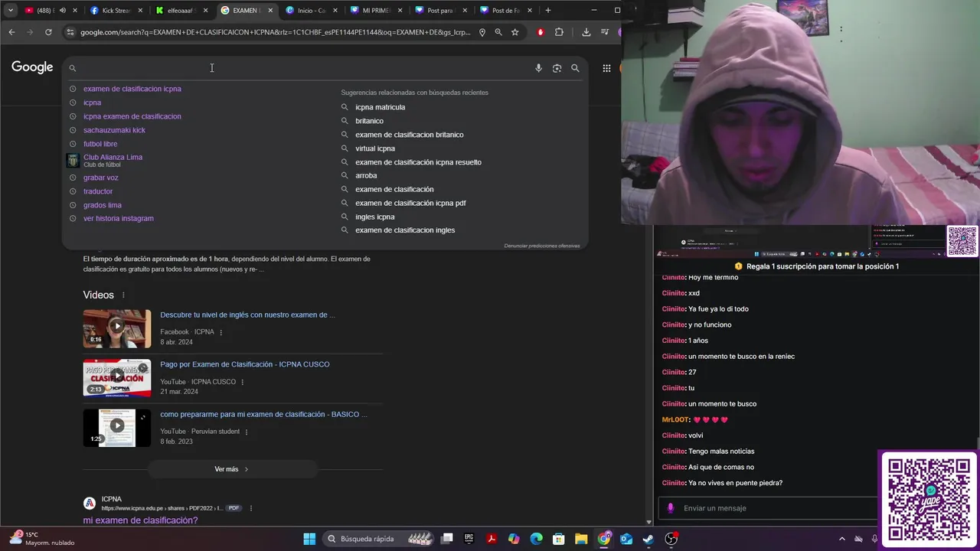The image size is (980, 551).
Task: Go to the Google home logo
Action: [32, 67]
